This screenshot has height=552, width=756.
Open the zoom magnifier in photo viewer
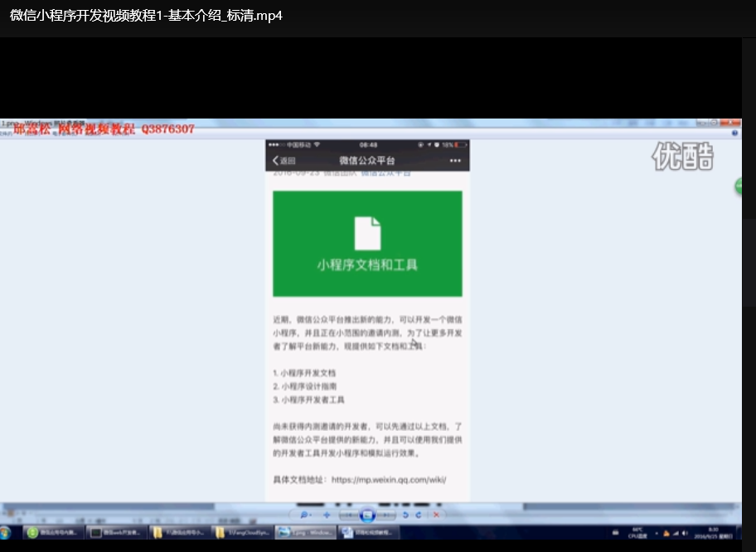click(x=306, y=515)
